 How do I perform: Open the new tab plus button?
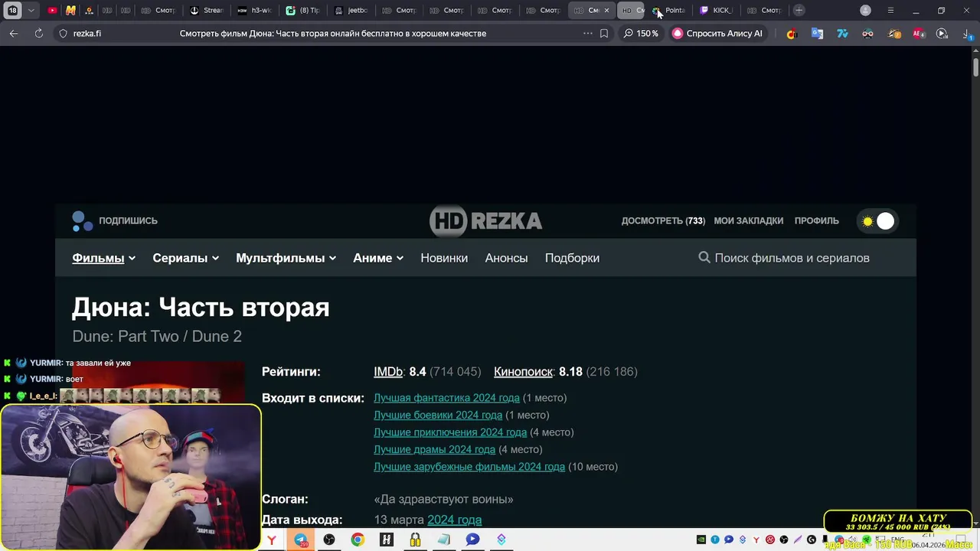point(799,10)
